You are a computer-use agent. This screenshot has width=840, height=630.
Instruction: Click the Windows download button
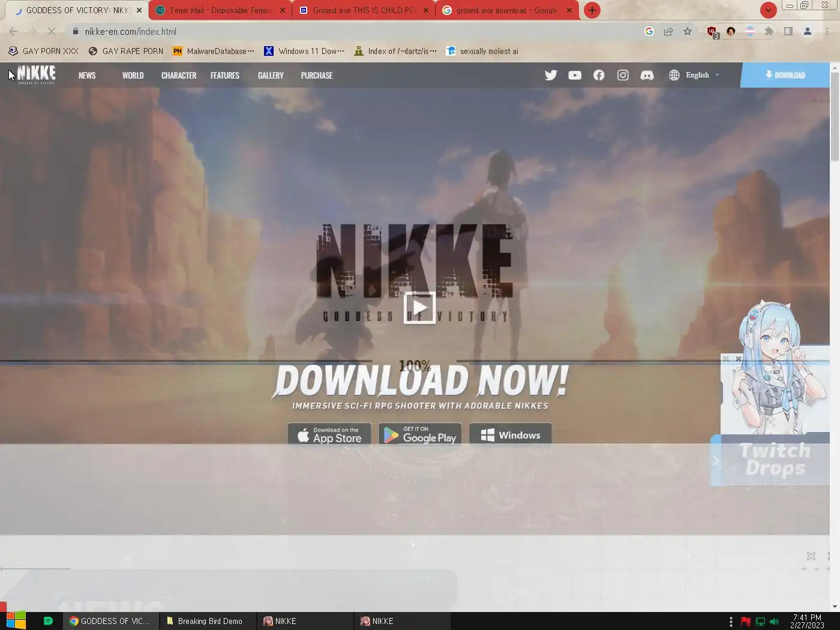pos(511,434)
